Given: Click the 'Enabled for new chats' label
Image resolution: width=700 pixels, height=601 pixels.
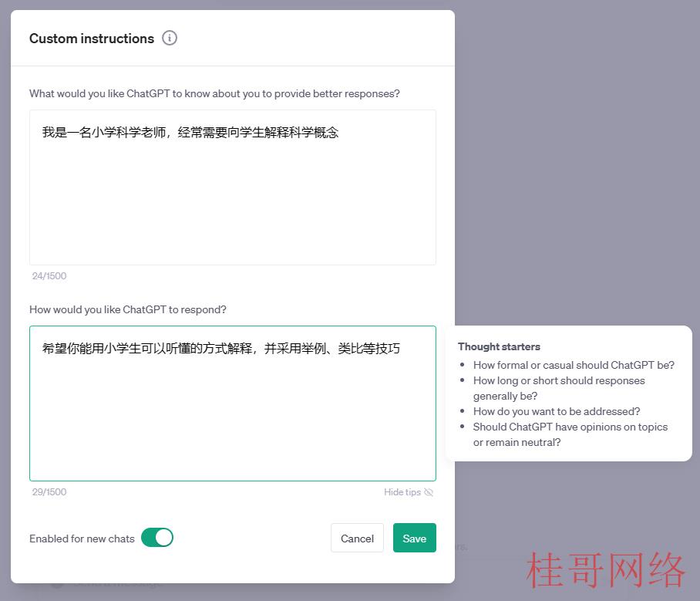Looking at the screenshot, I should point(82,539).
